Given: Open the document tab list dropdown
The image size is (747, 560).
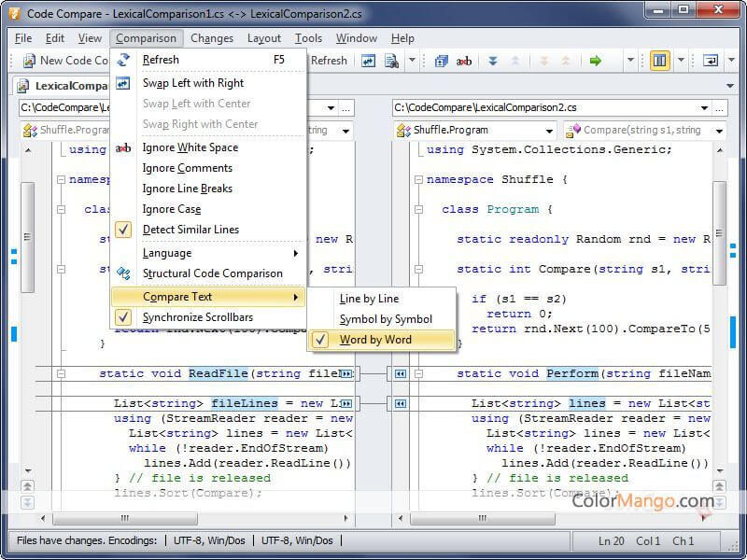Looking at the screenshot, I should 730,86.
